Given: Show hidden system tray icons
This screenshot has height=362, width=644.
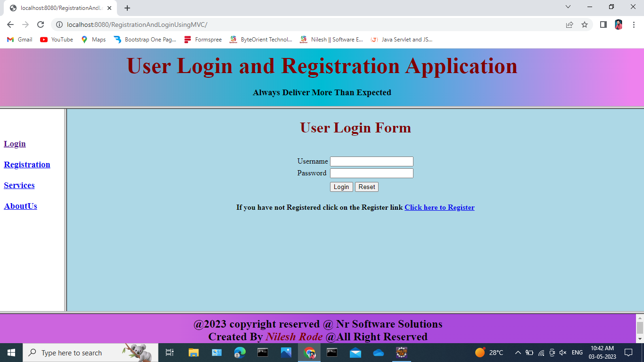Looking at the screenshot, I should coord(518,353).
